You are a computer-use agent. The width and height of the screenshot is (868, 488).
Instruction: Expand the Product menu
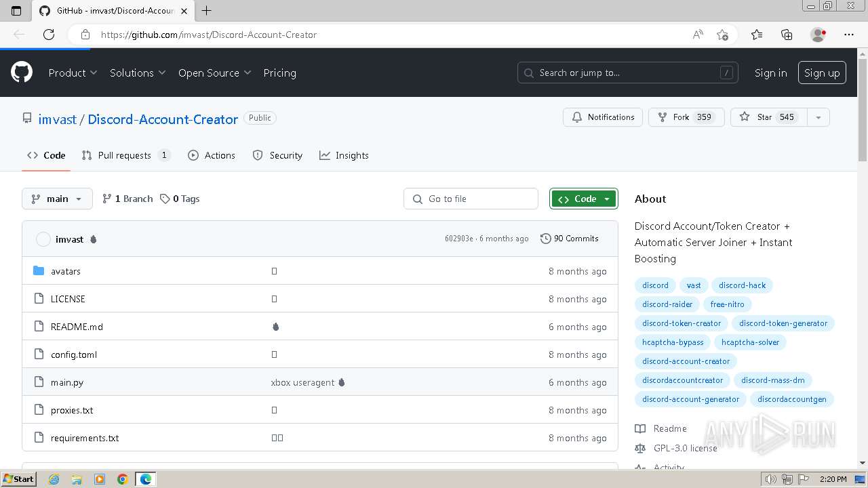(x=73, y=73)
